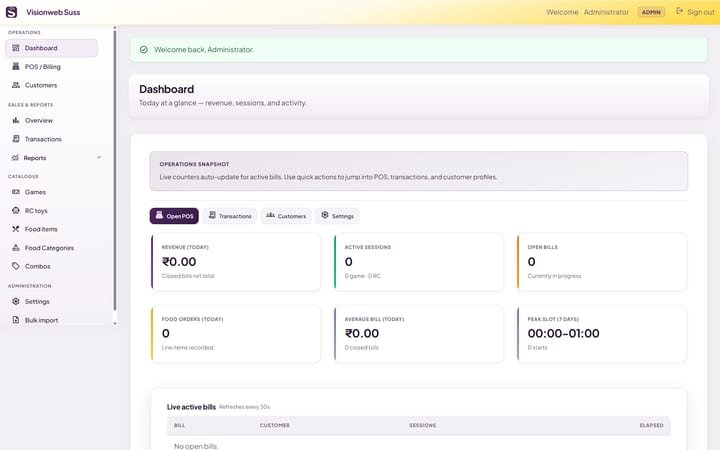Screen dimensions: 720x450
Task: Click the ADMIN role badge
Action: click(x=651, y=12)
